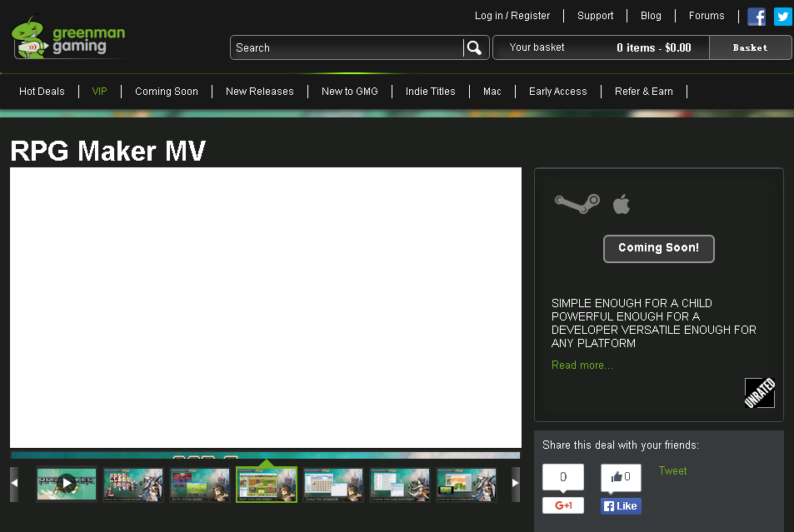Image resolution: width=794 pixels, height=532 pixels.
Task: Show previous thumbnails with the left arrow
Action: (14, 484)
